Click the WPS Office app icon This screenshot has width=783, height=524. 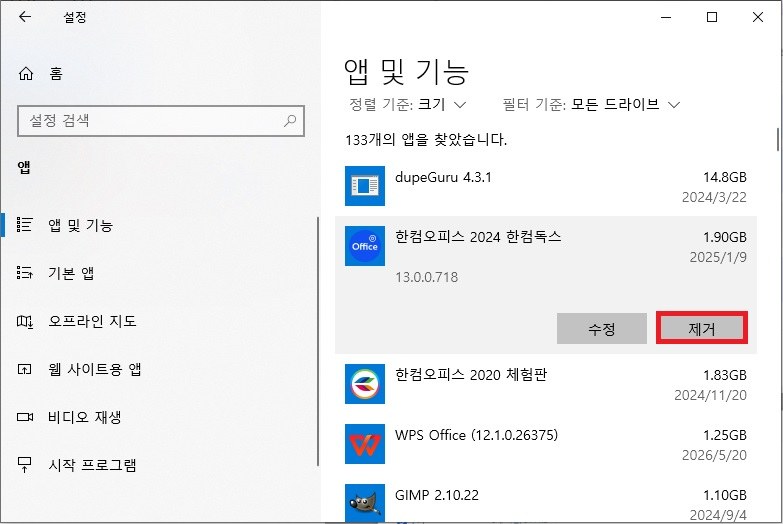365,444
